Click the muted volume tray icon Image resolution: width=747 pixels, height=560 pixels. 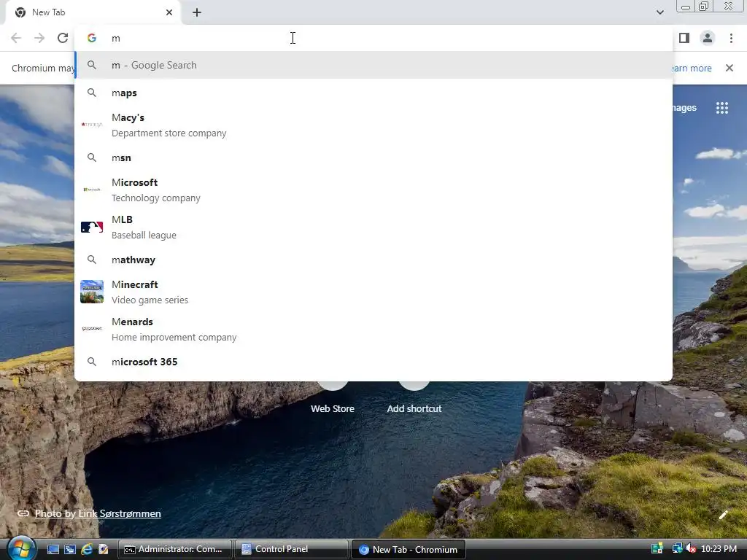pyautogui.click(x=691, y=549)
